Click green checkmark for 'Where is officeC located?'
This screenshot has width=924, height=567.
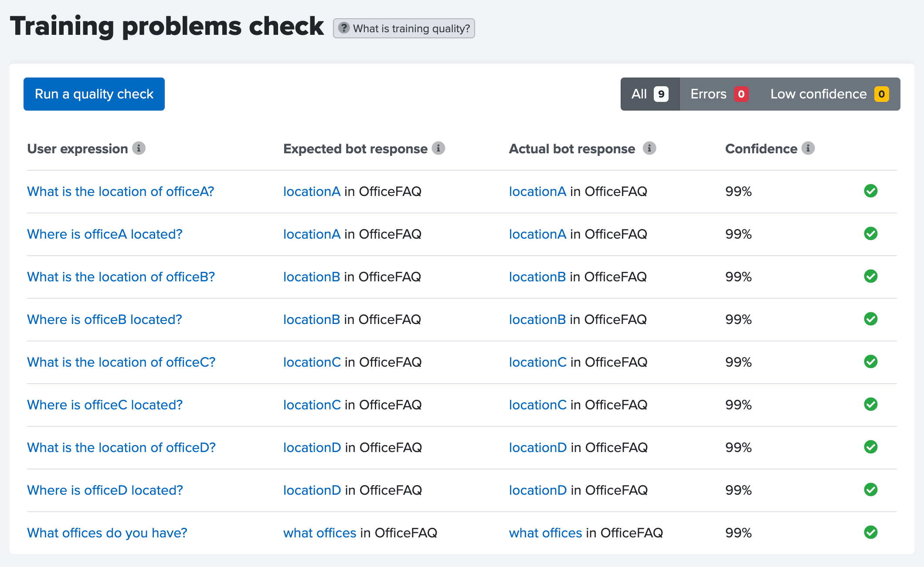pos(871,405)
